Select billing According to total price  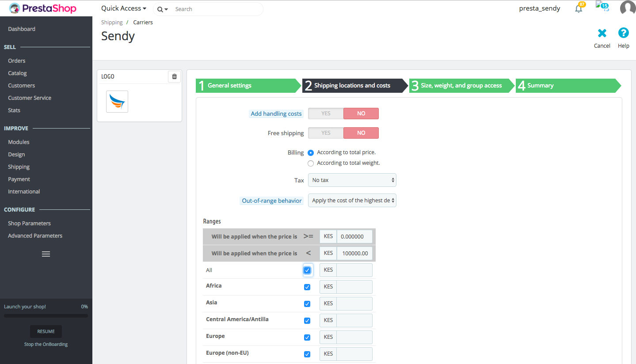[x=311, y=152]
